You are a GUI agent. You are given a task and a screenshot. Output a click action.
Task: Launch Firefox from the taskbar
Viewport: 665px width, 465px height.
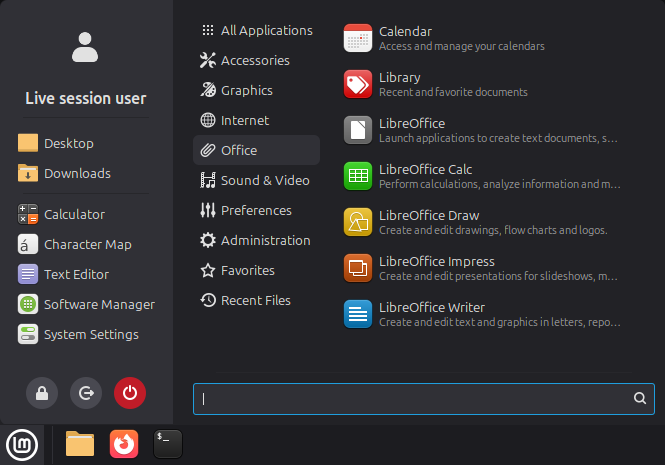(x=124, y=444)
